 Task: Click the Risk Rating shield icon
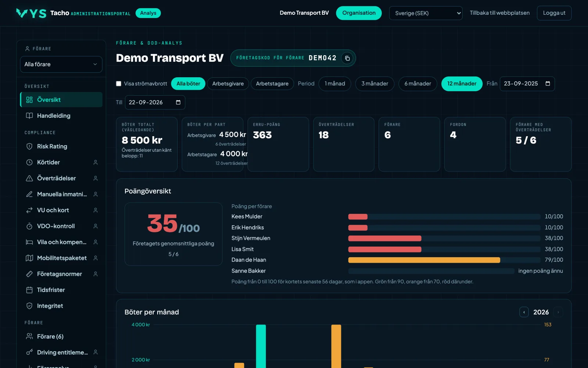coord(29,146)
